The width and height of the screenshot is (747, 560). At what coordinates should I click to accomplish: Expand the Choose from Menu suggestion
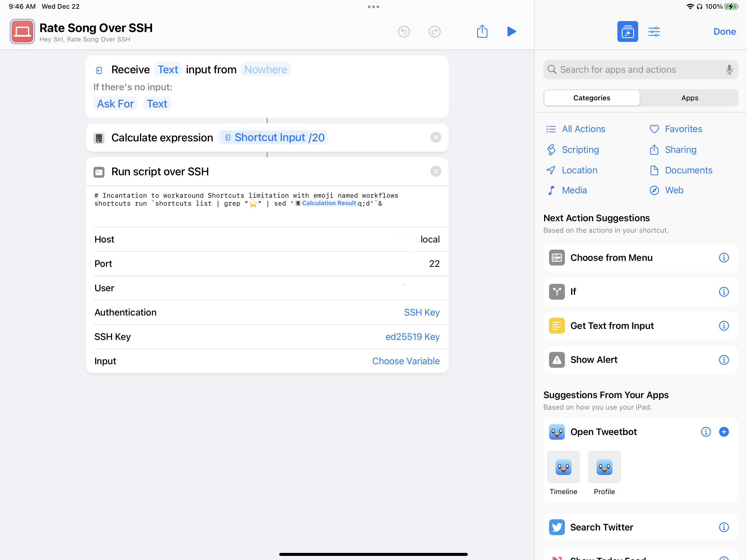(724, 257)
